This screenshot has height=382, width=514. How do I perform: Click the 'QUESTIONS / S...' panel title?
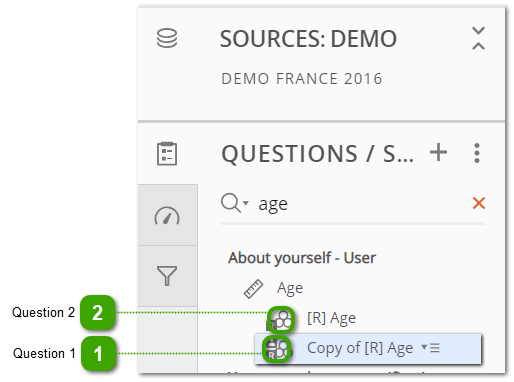[318, 154]
